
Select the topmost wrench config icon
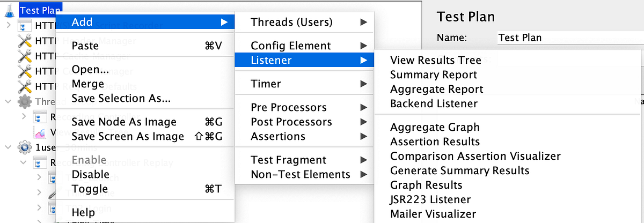[x=25, y=41]
